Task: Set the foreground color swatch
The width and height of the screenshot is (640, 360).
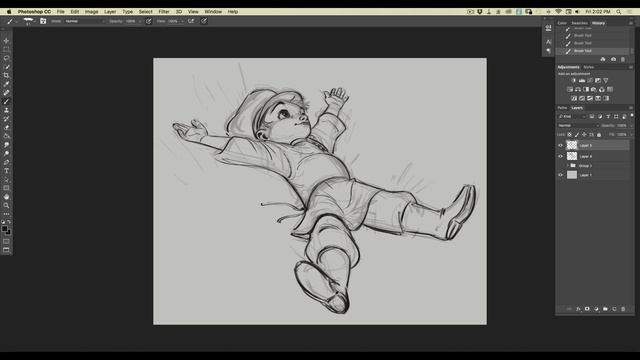Action: click(4, 229)
